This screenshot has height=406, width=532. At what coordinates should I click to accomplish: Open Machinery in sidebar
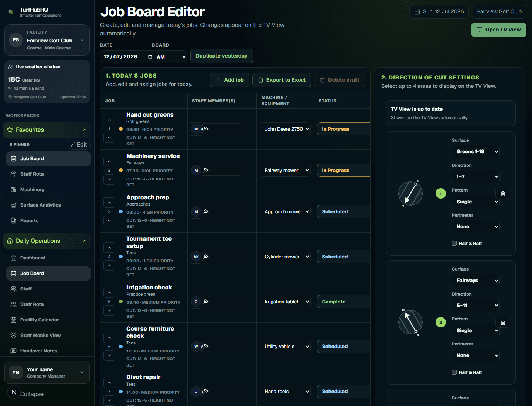(48, 190)
